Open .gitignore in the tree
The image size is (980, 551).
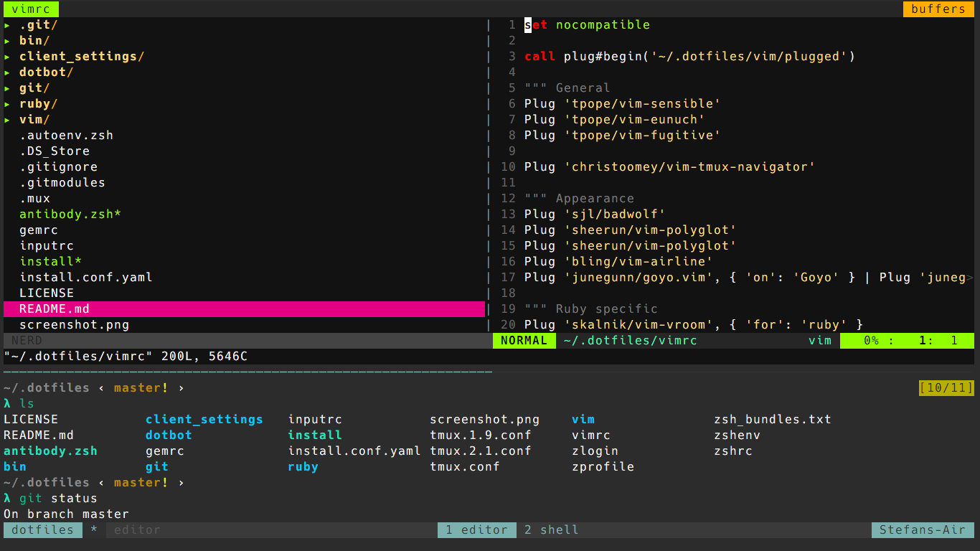coord(58,167)
